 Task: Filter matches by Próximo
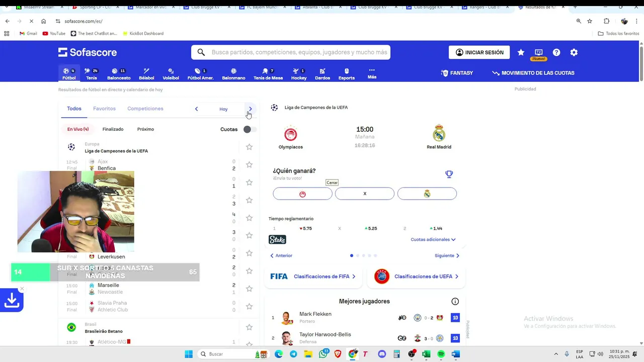pyautogui.click(x=145, y=129)
